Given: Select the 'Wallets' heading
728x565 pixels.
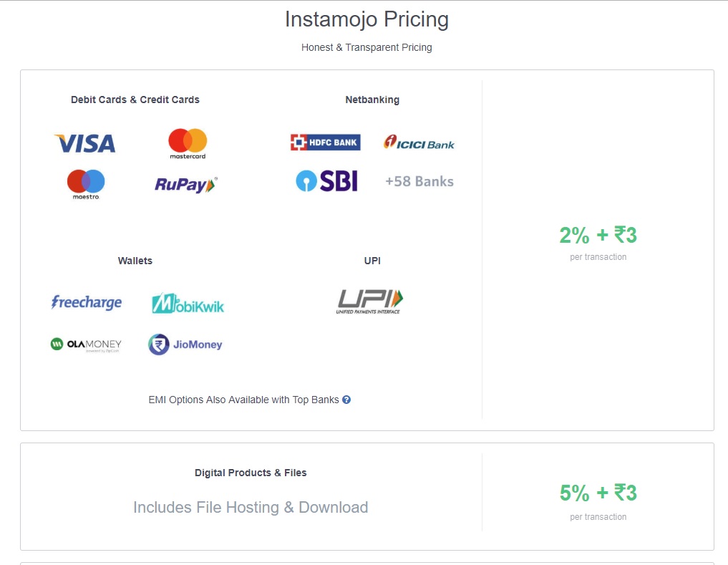Looking at the screenshot, I should coord(135,261).
